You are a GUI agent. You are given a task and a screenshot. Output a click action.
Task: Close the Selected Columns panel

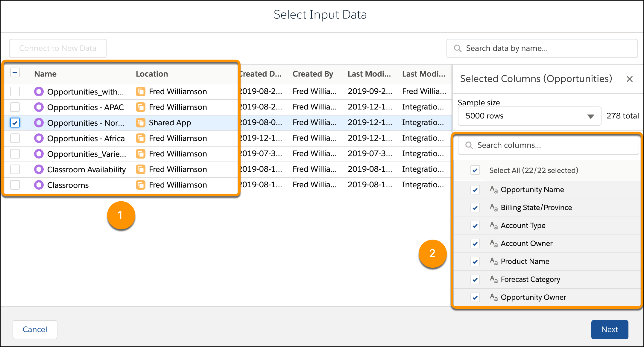click(x=630, y=79)
